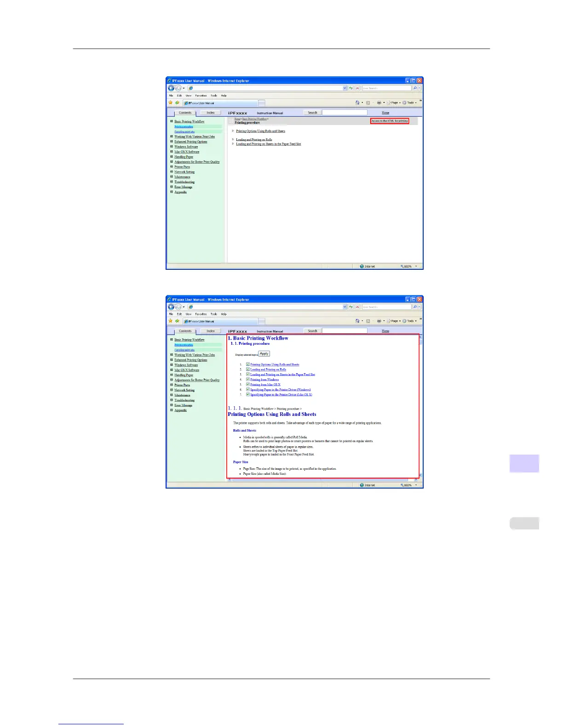Click Add to Favorites icon in lower browser

point(177,321)
